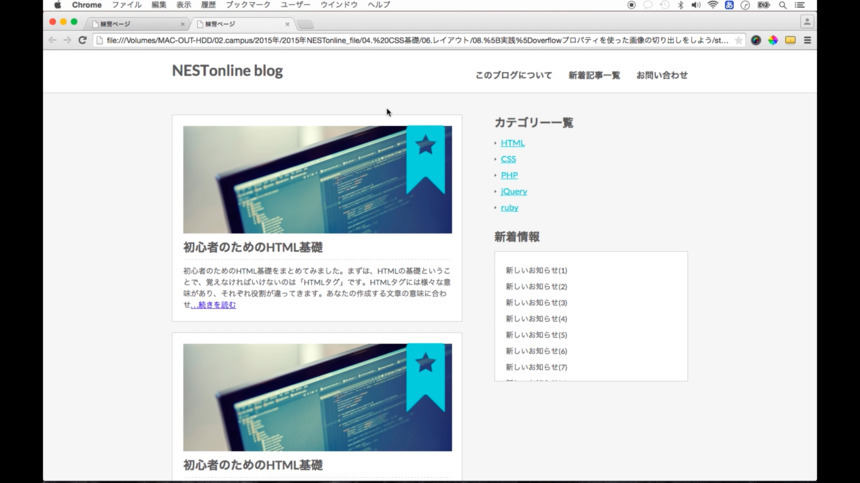Open Notification Center icon

800,5
